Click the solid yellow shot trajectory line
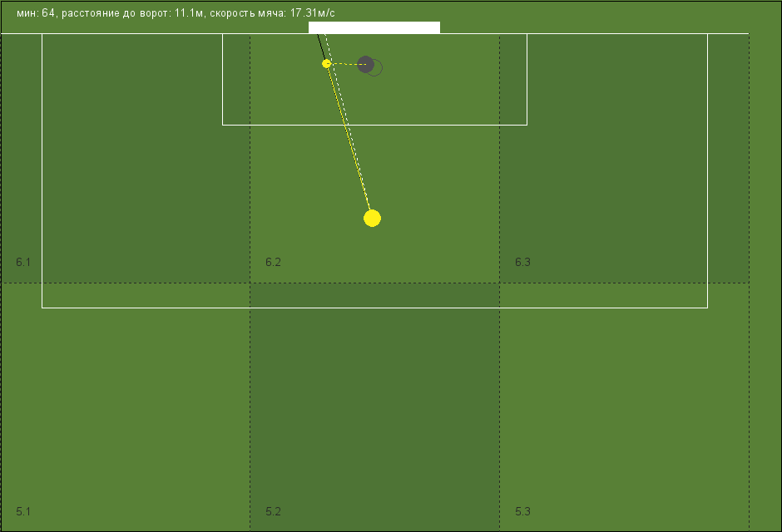This screenshot has width=782, height=532. click(x=349, y=139)
